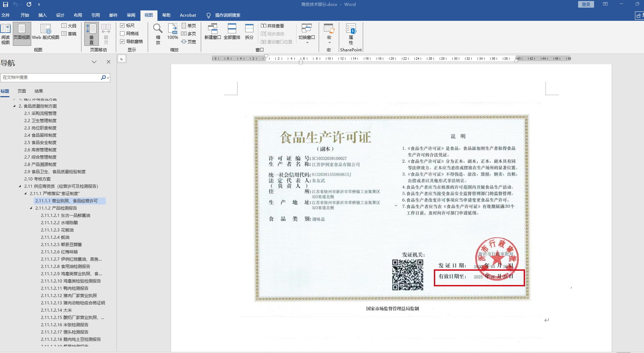Go to heading '2.4 食品留样制度'
This screenshot has height=353, width=644.
click(x=40, y=135)
